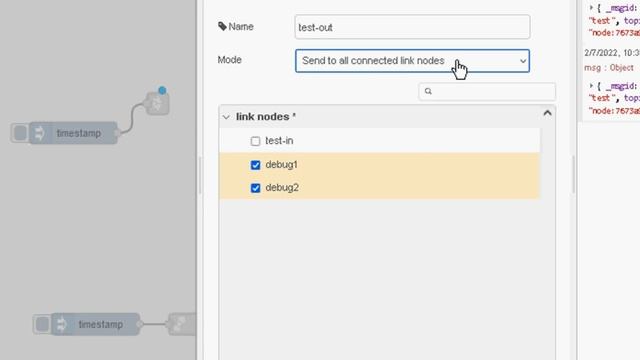Click the tag icon beside Name
Screen dimensions: 640x360
pos(222,27)
